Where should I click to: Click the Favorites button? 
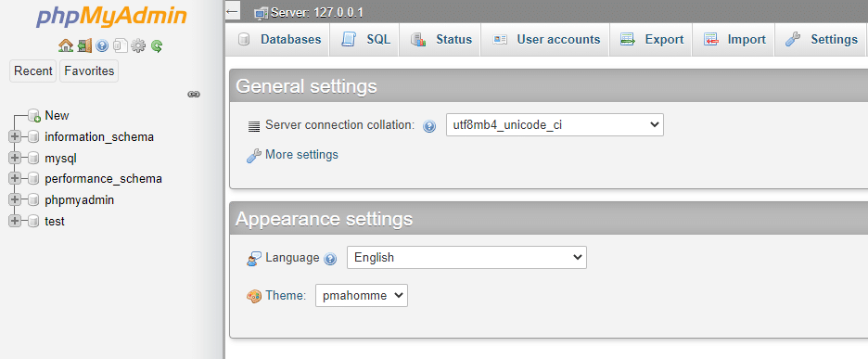click(89, 71)
